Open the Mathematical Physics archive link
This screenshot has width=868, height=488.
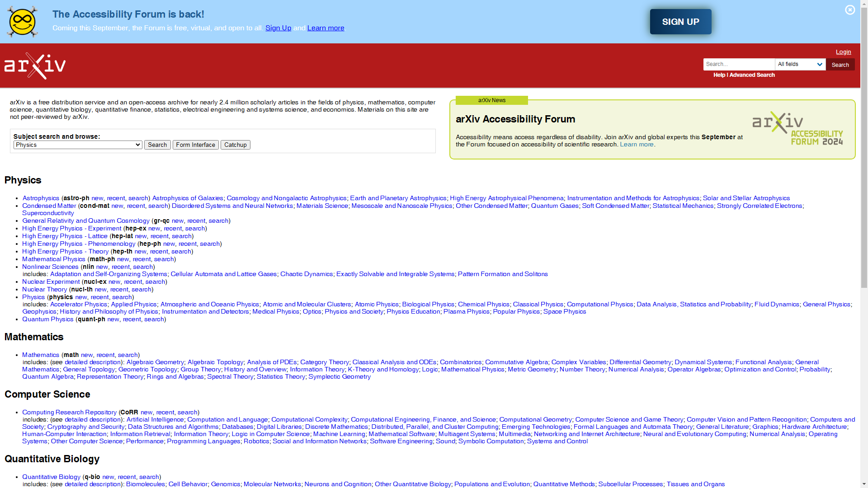(54, 259)
